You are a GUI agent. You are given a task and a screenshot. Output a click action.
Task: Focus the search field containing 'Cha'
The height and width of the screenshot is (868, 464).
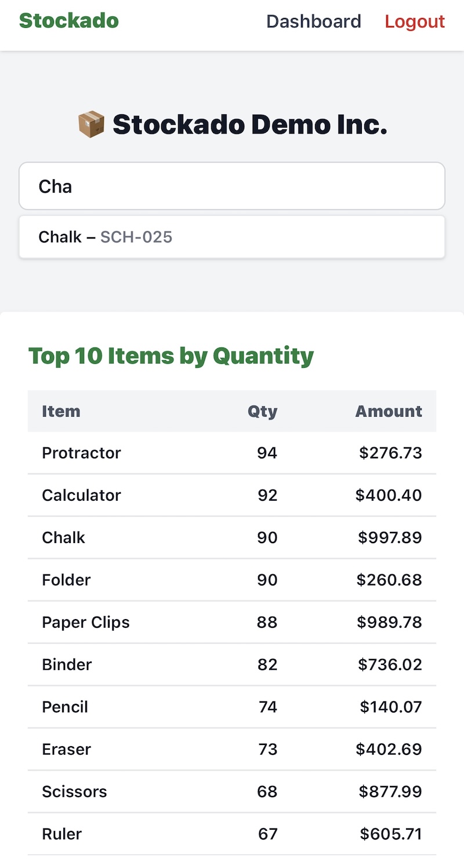click(232, 186)
